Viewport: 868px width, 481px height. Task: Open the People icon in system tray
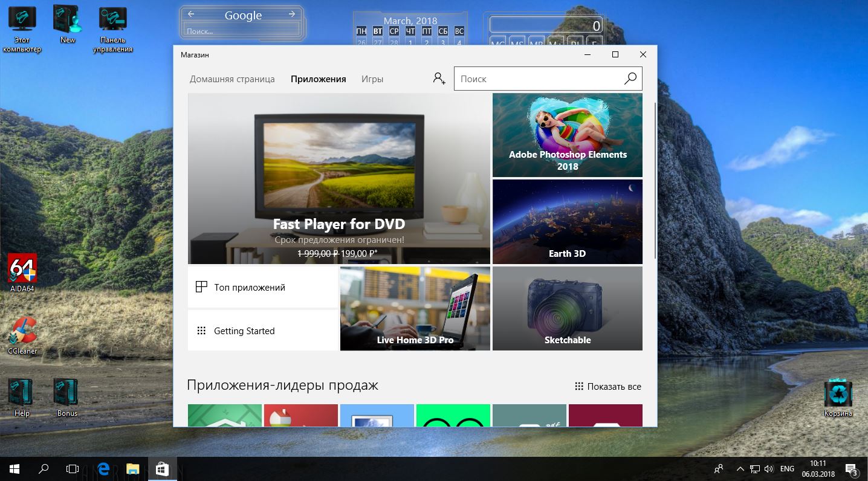click(719, 468)
